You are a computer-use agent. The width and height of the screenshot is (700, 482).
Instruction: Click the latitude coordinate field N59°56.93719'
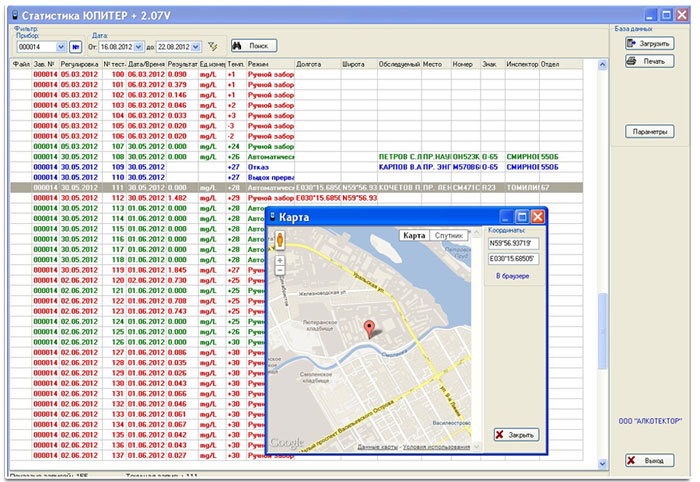click(513, 244)
